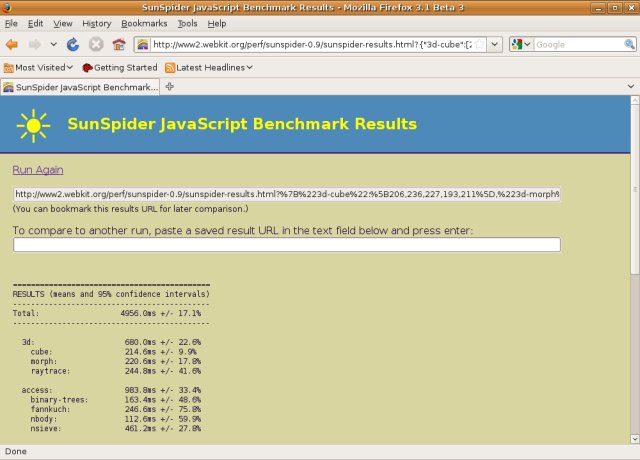Click the 'access:' category row

(111, 390)
